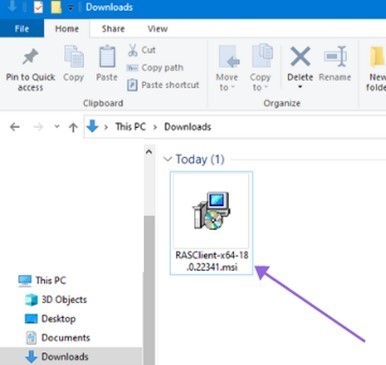Click the red X Delete icon
The image size is (386, 365).
300,56
